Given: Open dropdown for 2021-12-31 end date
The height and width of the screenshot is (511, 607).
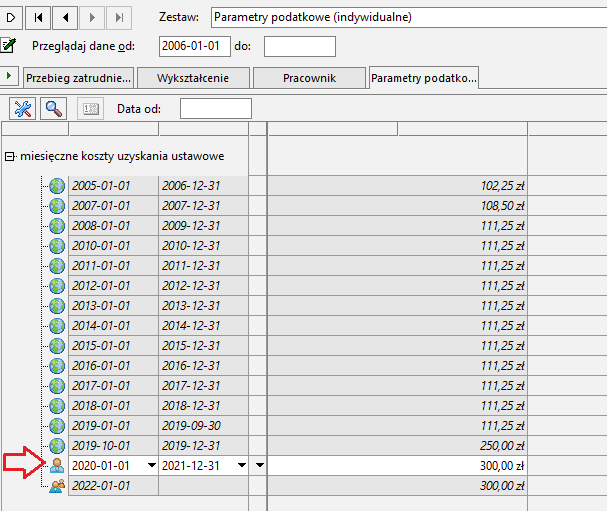Looking at the screenshot, I should click(x=242, y=465).
